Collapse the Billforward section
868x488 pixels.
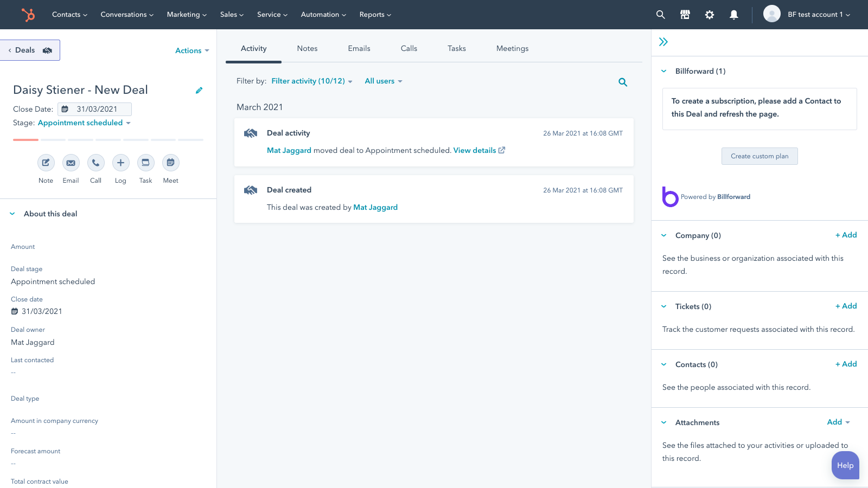(663, 70)
